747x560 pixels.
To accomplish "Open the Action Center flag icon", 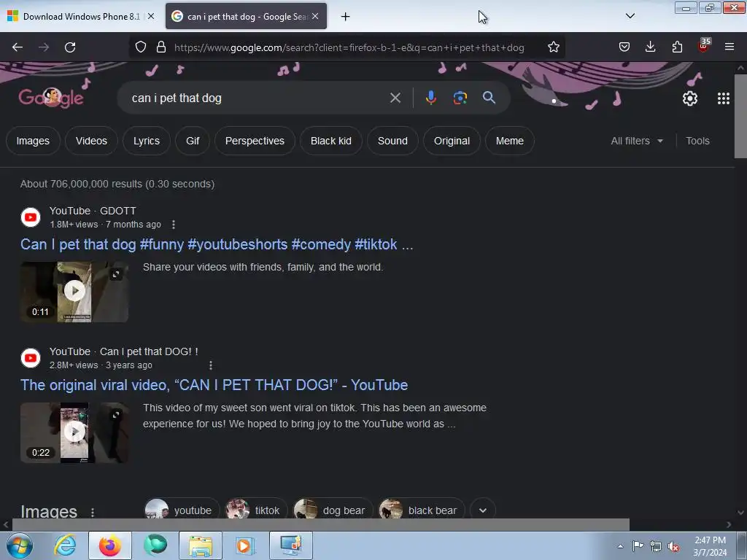I will click(638, 546).
